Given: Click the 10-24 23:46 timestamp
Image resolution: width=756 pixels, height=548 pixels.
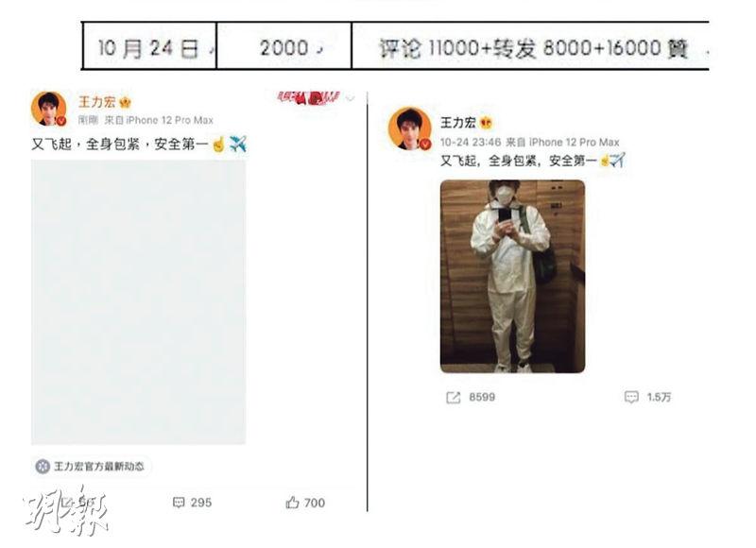Looking at the screenshot, I should coord(470,142).
